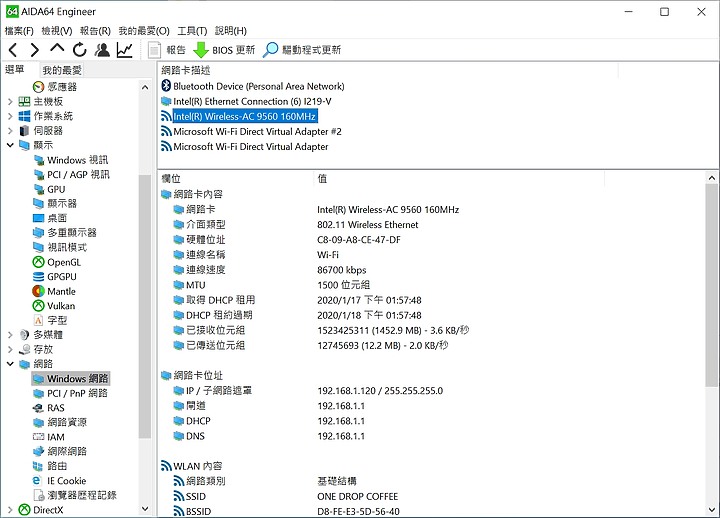The image size is (720, 518).
Task: Select Bluetooth Device (Personal Area Network) adapter
Action: 253,86
